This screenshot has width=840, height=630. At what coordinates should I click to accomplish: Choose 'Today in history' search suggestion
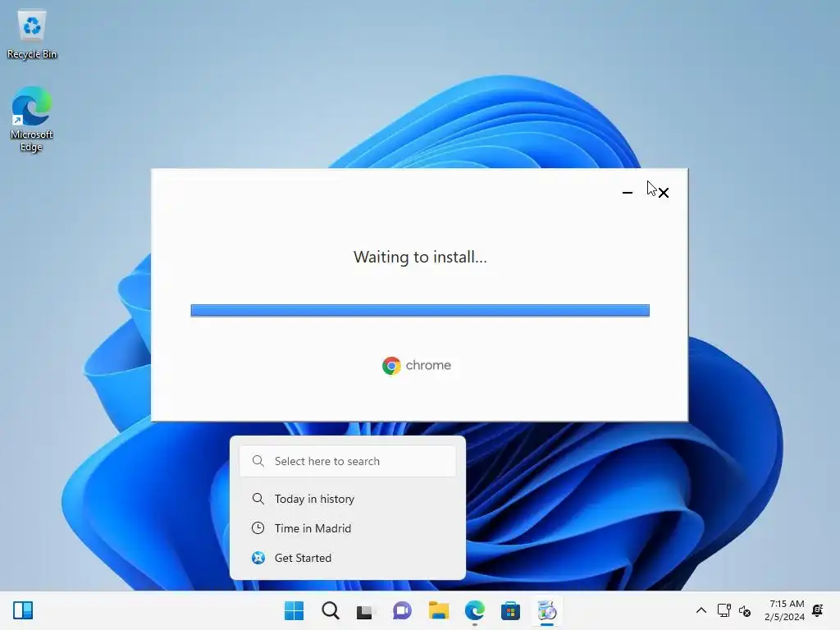click(x=348, y=499)
